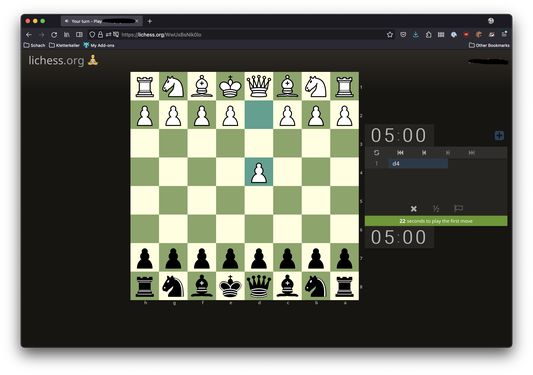Screen dimensions: 533x375
Task: Open the browser downloads icon
Action: point(416,34)
